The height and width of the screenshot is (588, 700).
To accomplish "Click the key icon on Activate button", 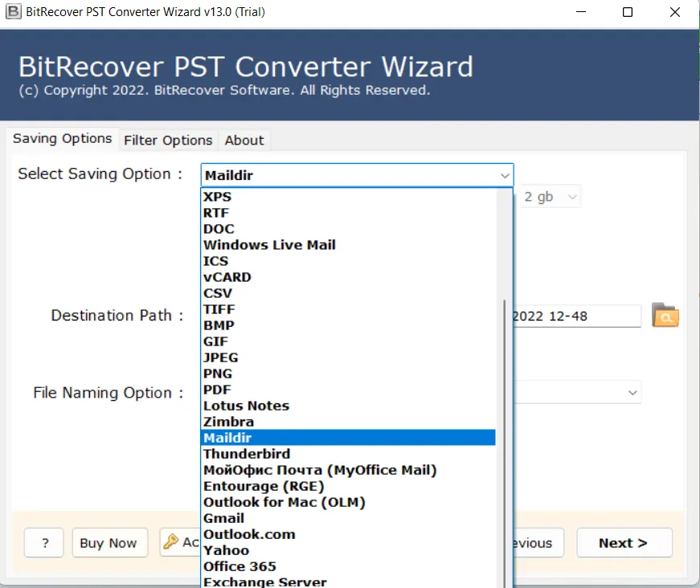I will (170, 542).
